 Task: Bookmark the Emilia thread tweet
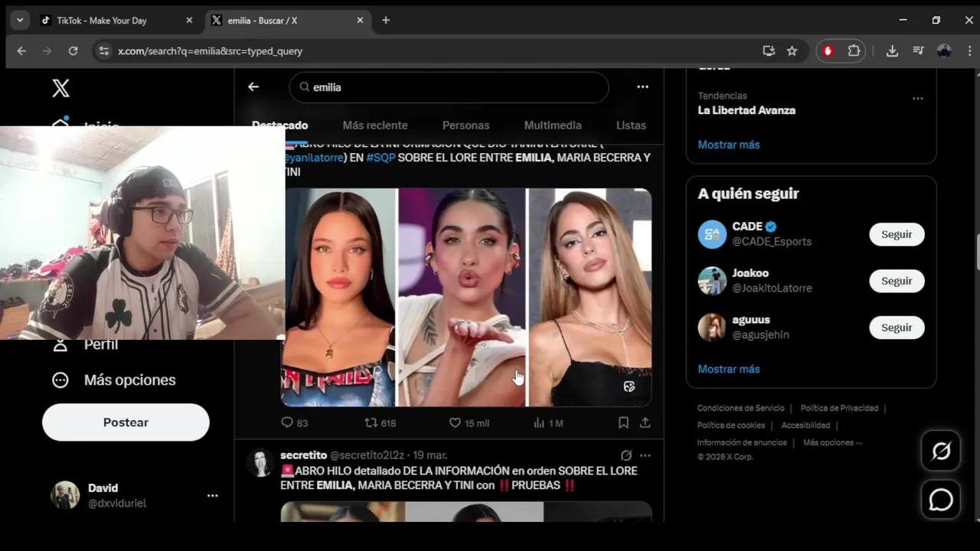point(623,422)
